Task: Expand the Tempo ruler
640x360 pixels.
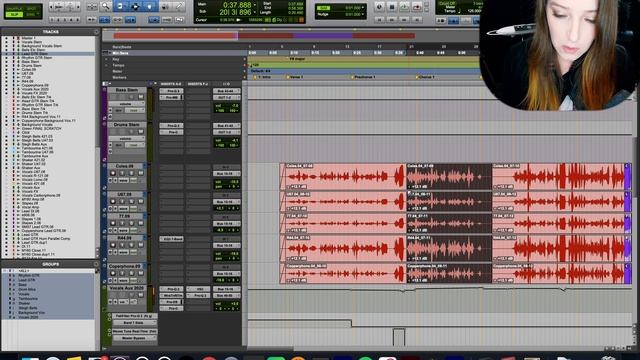Action: pyautogui.click(x=107, y=65)
